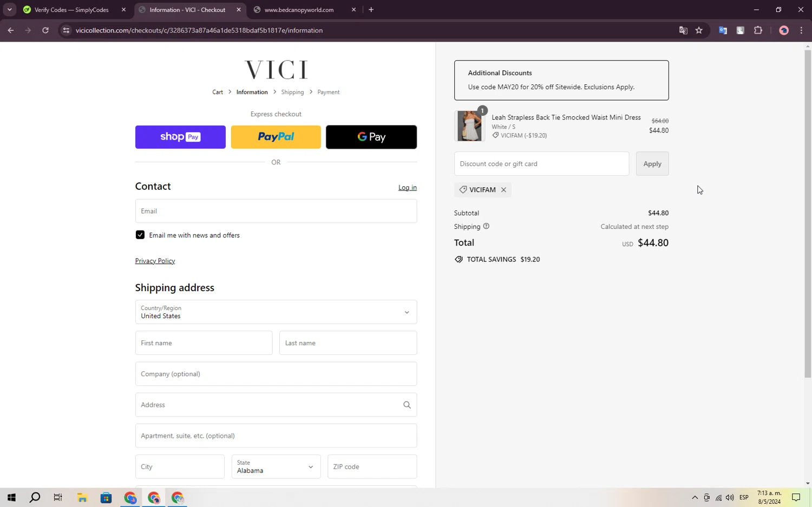Focus the First name field
This screenshot has width=812, height=507.
pyautogui.click(x=204, y=343)
